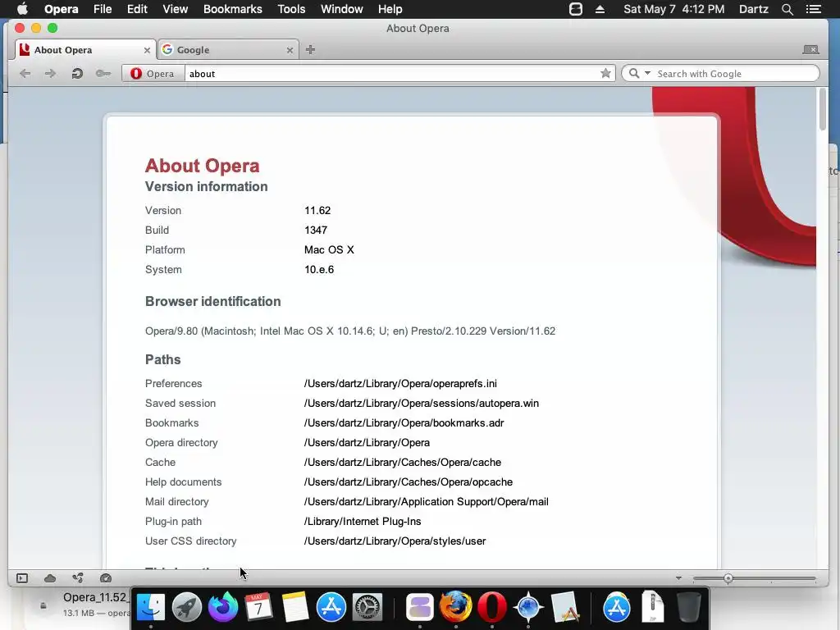Click the build number 1347
Image resolution: width=840 pixels, height=630 pixels.
click(x=316, y=231)
